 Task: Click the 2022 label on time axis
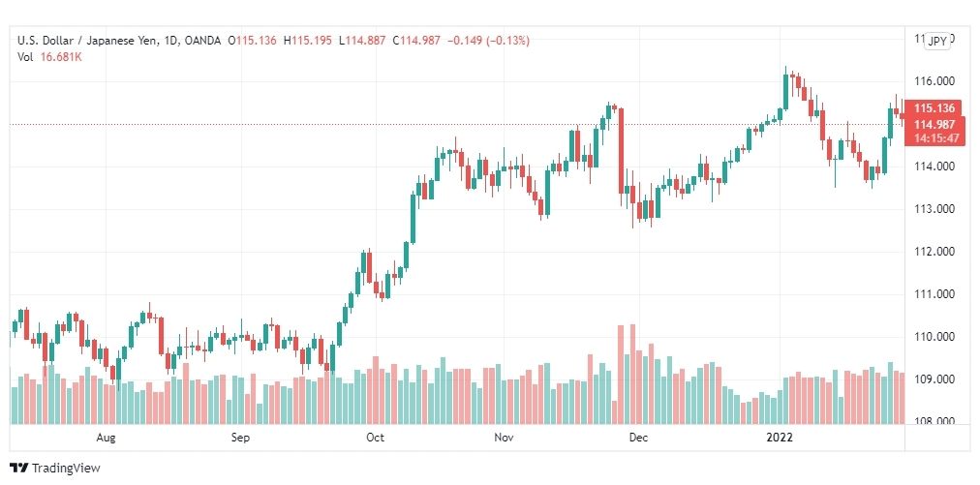780,438
